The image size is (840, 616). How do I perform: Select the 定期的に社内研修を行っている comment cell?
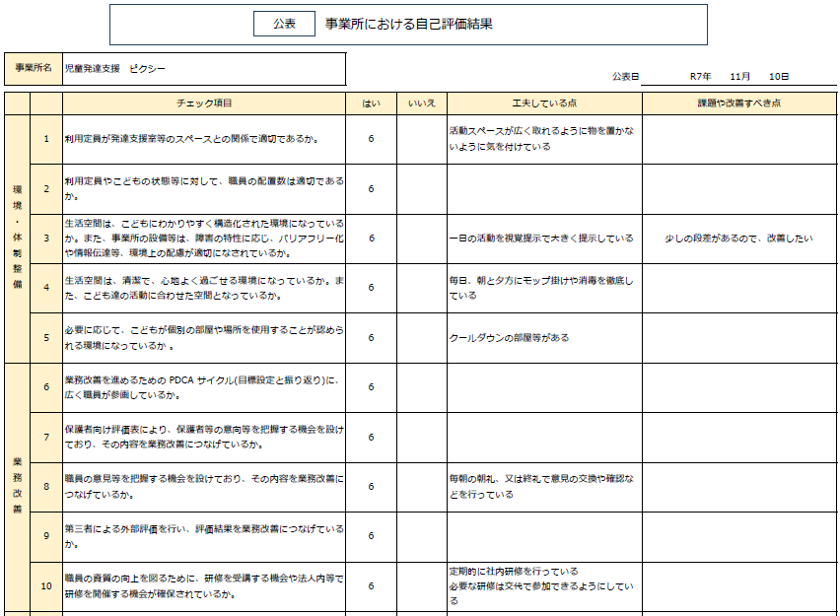pos(544,585)
